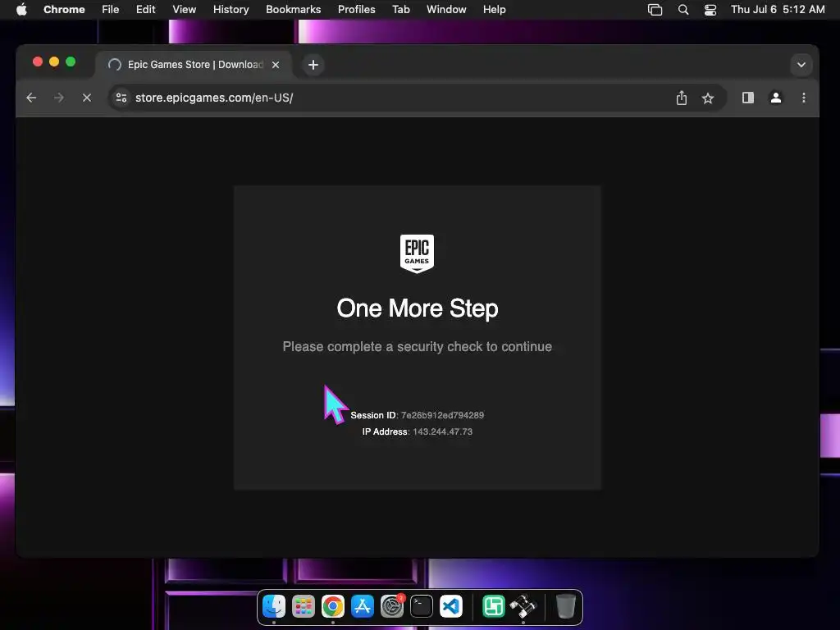The height and width of the screenshot is (630, 840).
Task: Maximize the Chrome window
Action: click(x=71, y=62)
